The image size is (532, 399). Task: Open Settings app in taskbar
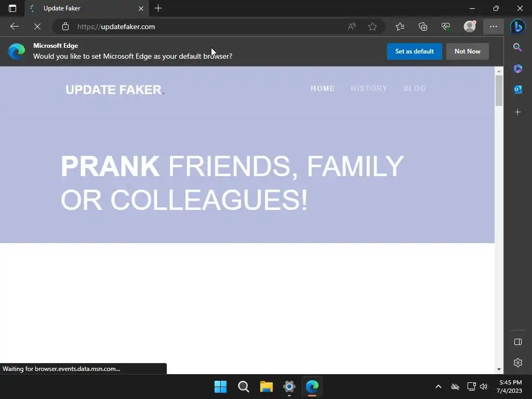coord(289,387)
